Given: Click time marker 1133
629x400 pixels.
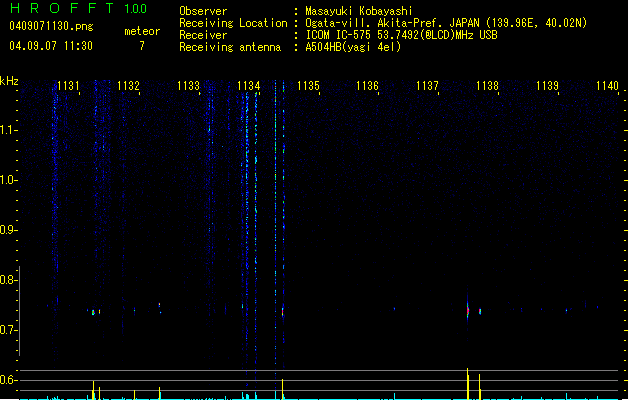Looking at the screenshot, I should 188,86.
